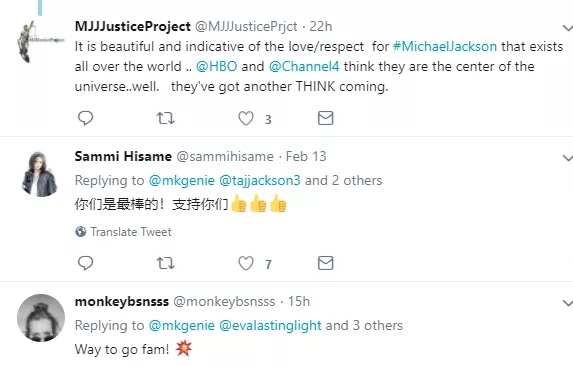Retweet the MJJJusticeProject tweet
This screenshot has width=573, height=366.
(166, 118)
